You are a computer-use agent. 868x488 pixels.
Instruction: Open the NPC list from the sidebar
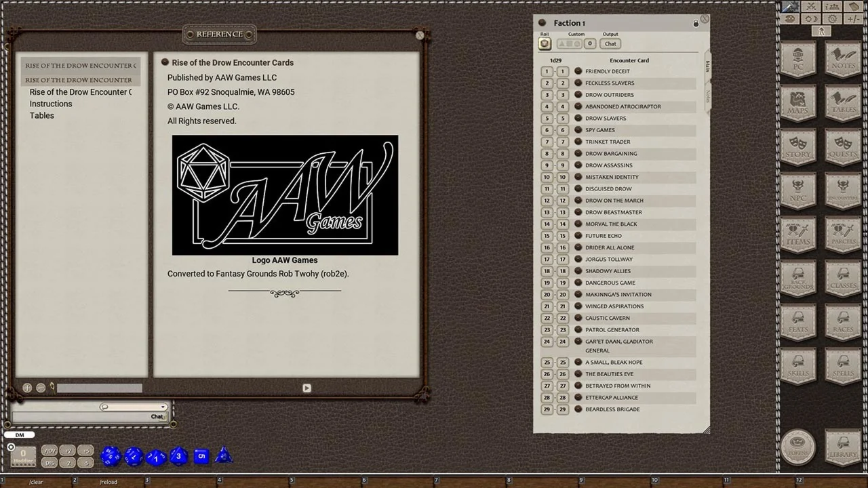[x=797, y=190]
